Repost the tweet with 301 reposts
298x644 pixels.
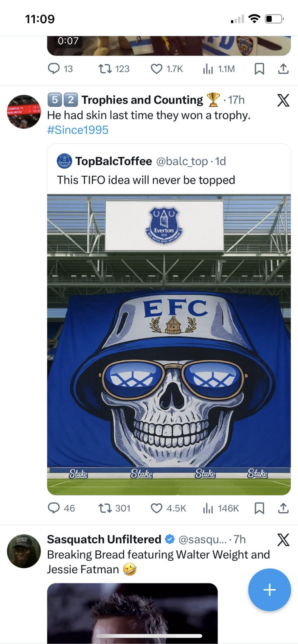pos(114,508)
